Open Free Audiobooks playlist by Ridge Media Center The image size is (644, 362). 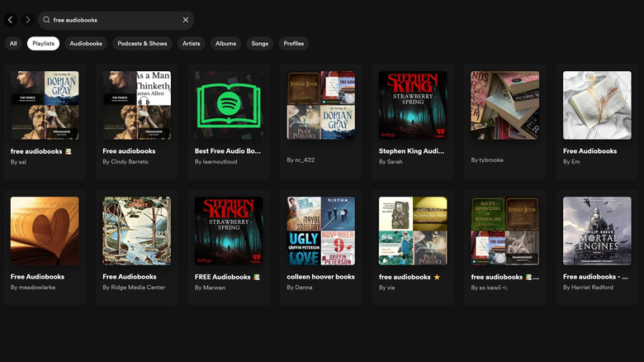(136, 231)
